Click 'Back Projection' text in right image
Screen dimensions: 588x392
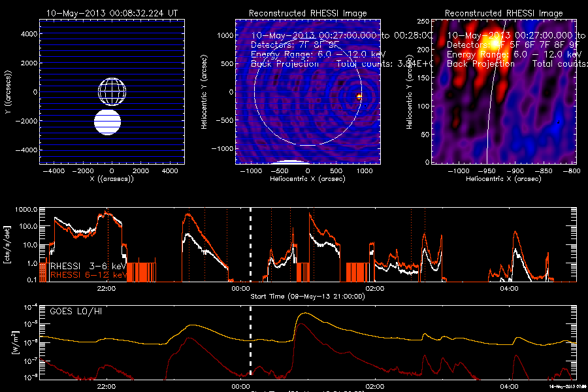click(x=480, y=63)
